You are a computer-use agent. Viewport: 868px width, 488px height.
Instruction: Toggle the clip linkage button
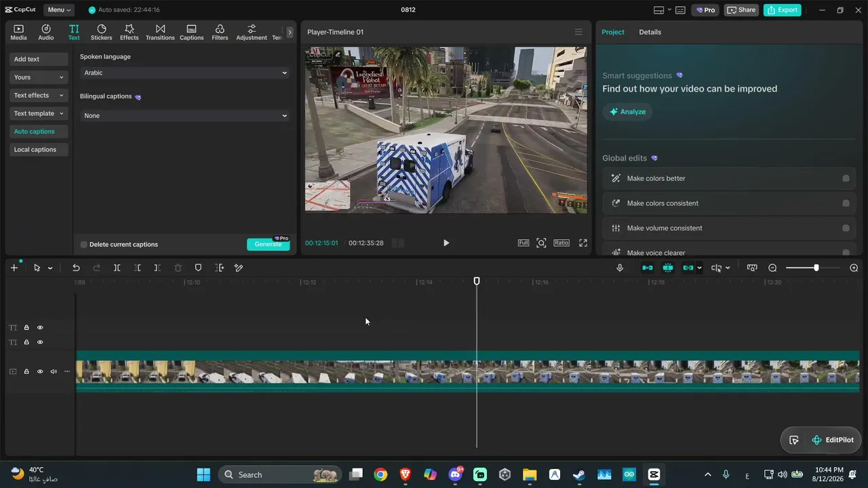tap(688, 268)
